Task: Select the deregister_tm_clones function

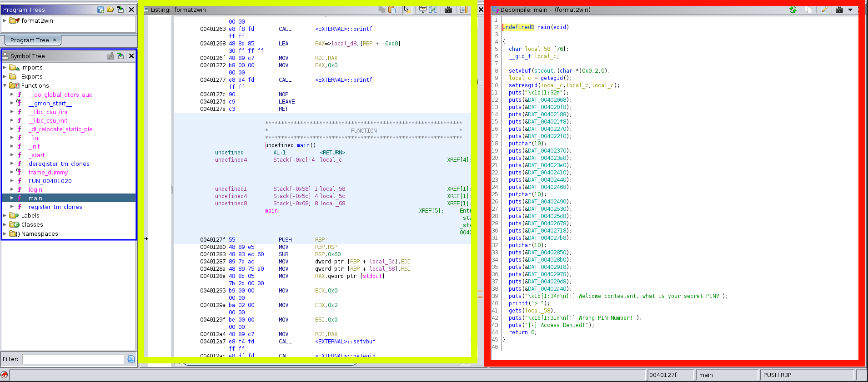Action: tap(59, 164)
